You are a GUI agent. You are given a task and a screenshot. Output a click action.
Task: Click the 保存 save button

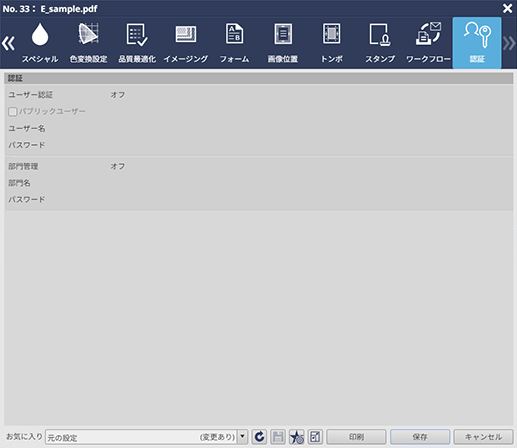point(420,437)
